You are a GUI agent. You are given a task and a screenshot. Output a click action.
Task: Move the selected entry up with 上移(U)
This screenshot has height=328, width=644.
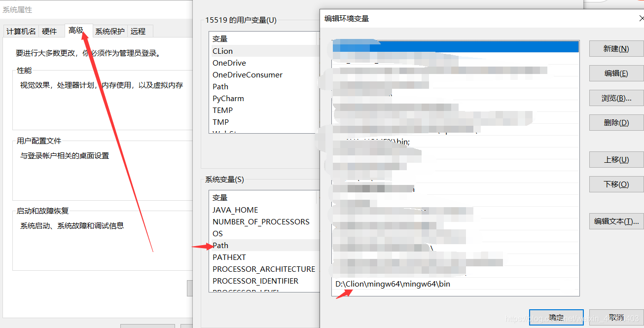(615, 159)
